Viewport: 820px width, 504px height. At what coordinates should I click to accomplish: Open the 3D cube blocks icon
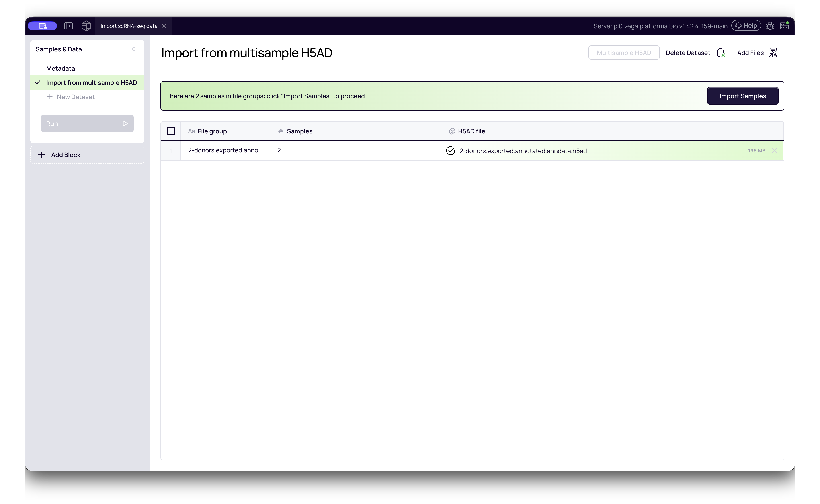tap(86, 26)
